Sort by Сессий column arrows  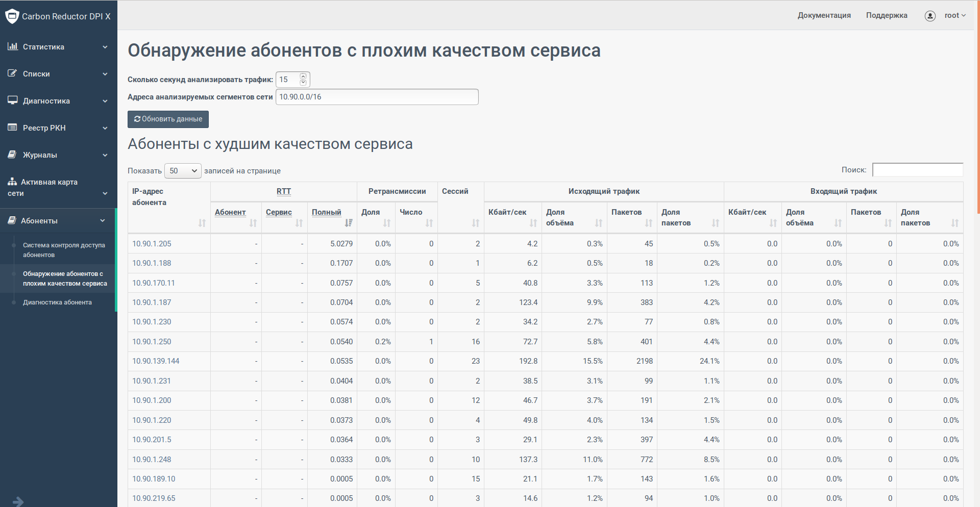tap(476, 223)
